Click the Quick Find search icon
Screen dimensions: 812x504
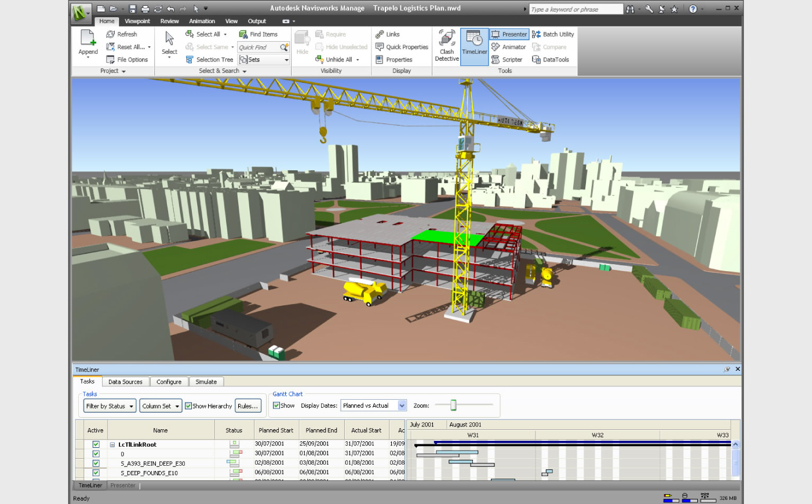[284, 47]
